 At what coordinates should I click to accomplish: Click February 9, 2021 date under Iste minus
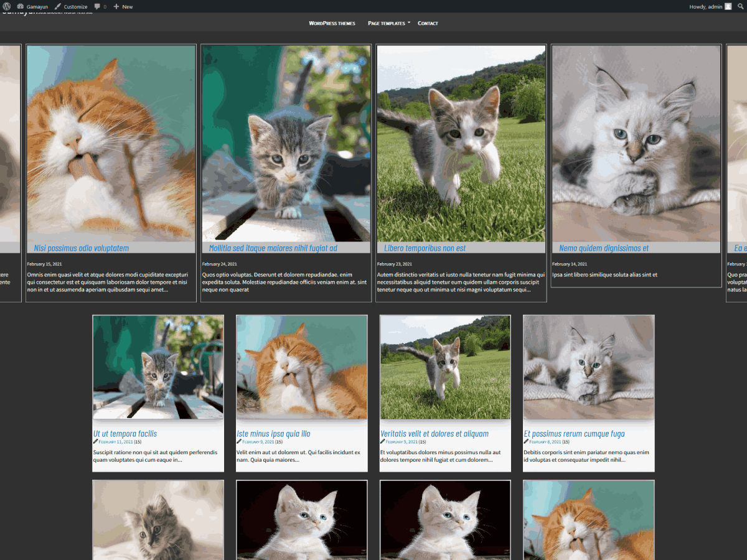point(258,442)
